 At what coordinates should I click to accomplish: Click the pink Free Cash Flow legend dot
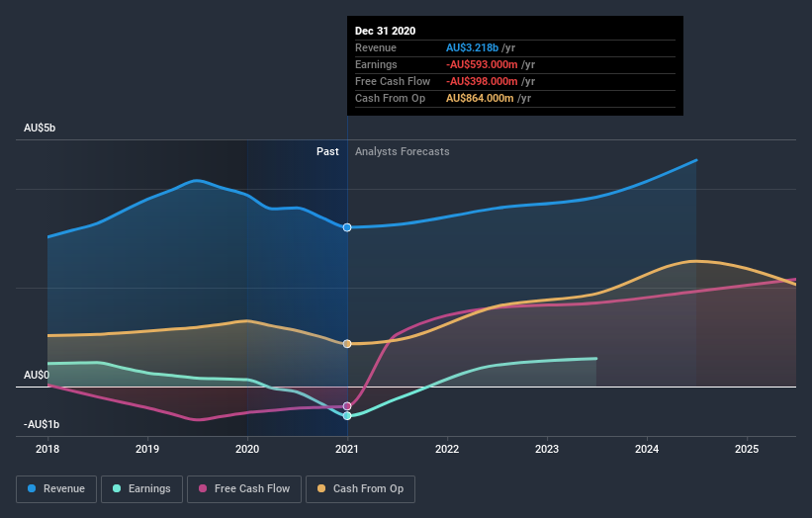point(203,488)
